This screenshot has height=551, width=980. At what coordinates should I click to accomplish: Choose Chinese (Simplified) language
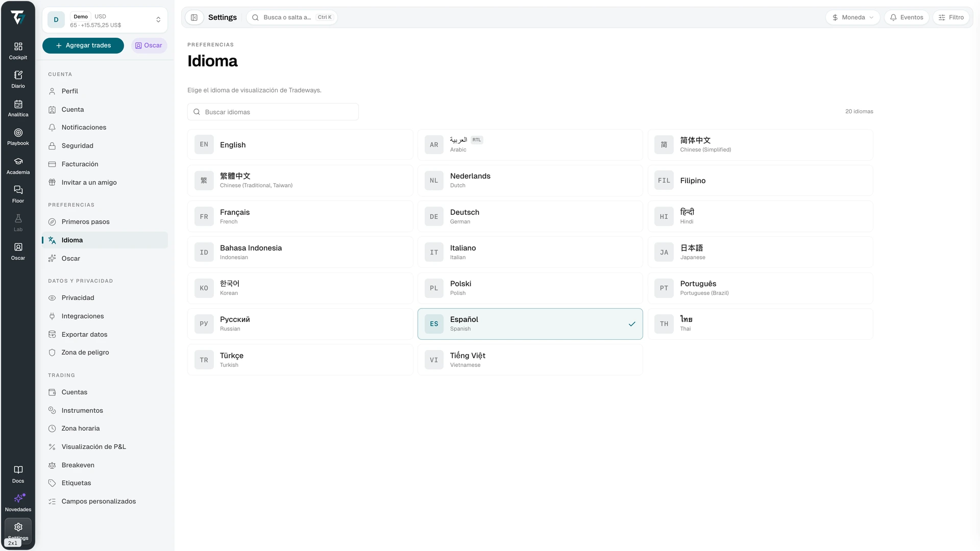(761, 145)
